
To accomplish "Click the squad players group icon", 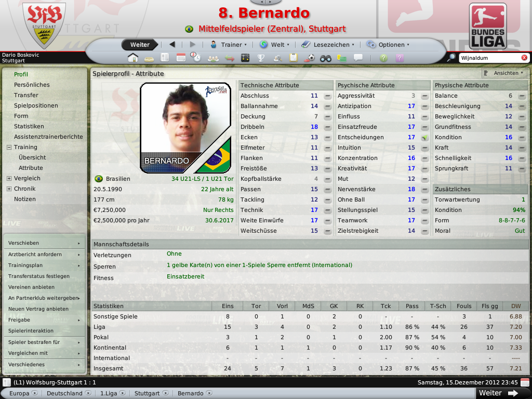I will pos(213,58).
